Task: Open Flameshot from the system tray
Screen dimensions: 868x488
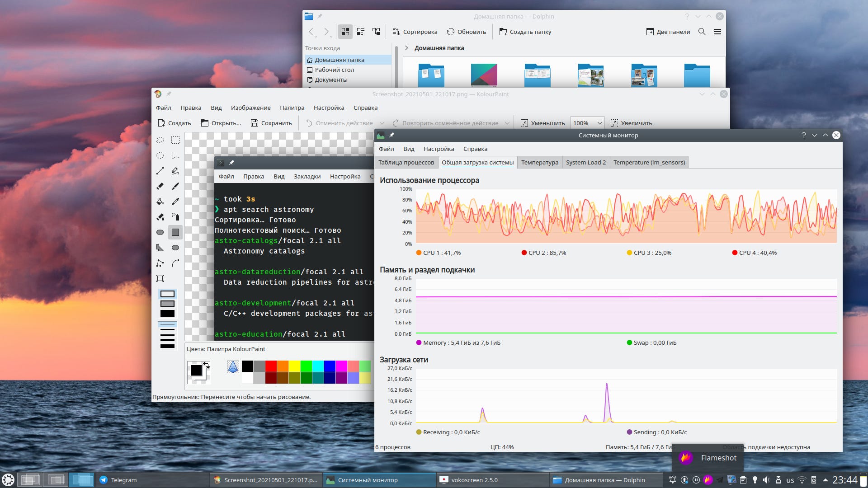Action: point(708,480)
